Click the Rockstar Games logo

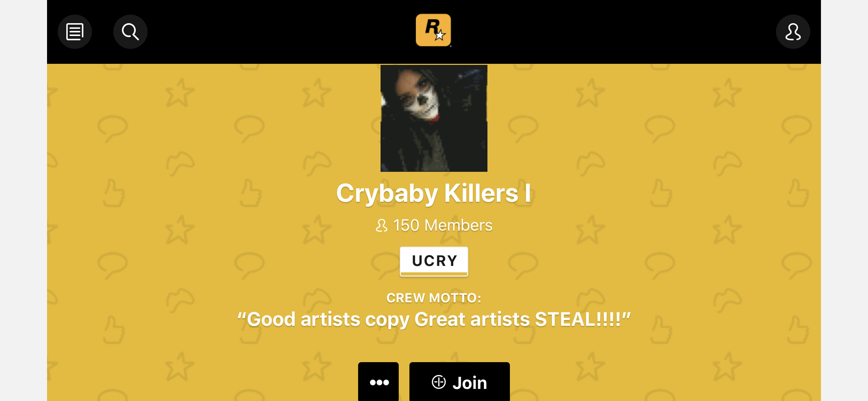click(433, 30)
